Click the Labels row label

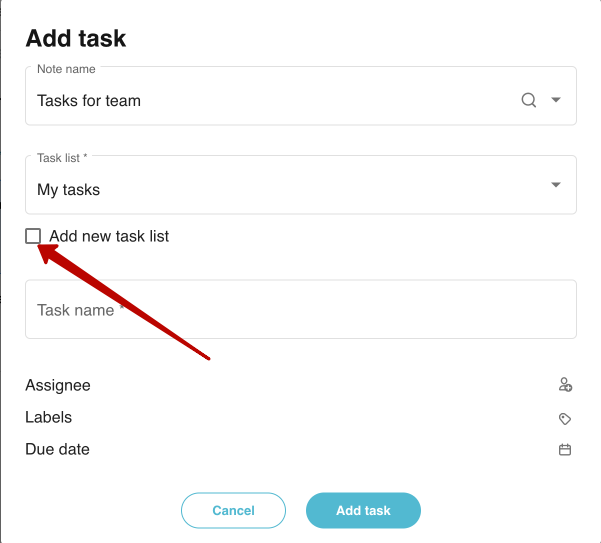click(x=49, y=417)
